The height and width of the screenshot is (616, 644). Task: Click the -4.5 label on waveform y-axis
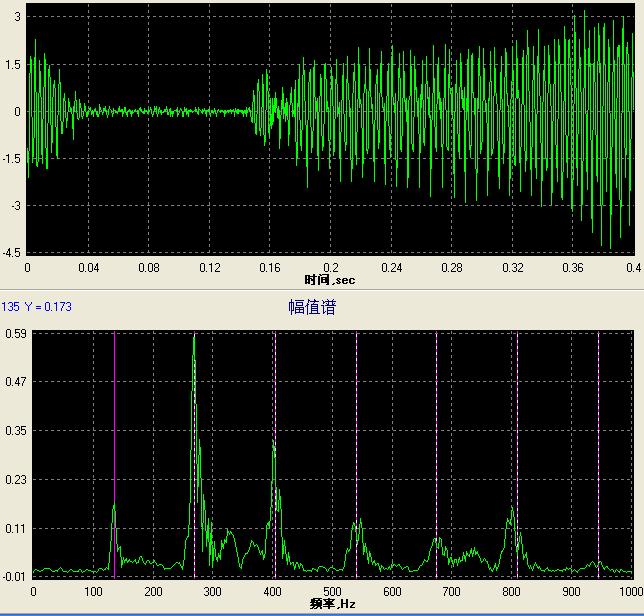point(12,252)
